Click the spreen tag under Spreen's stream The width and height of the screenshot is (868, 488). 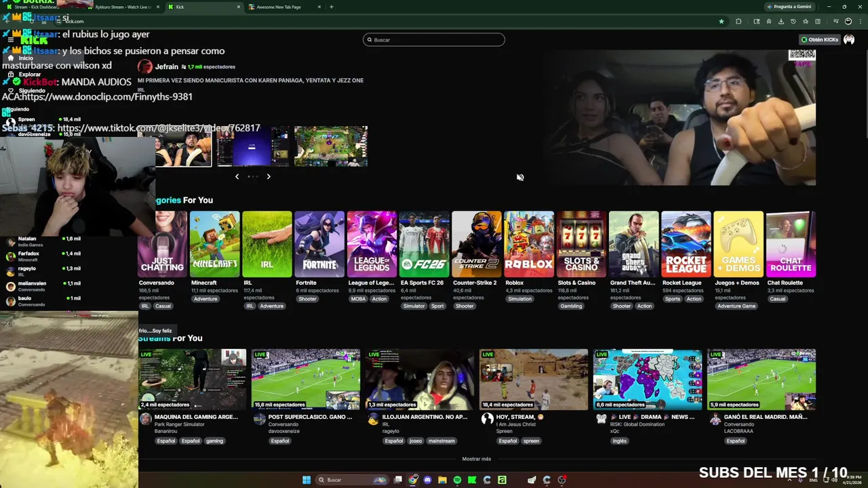[531, 441]
